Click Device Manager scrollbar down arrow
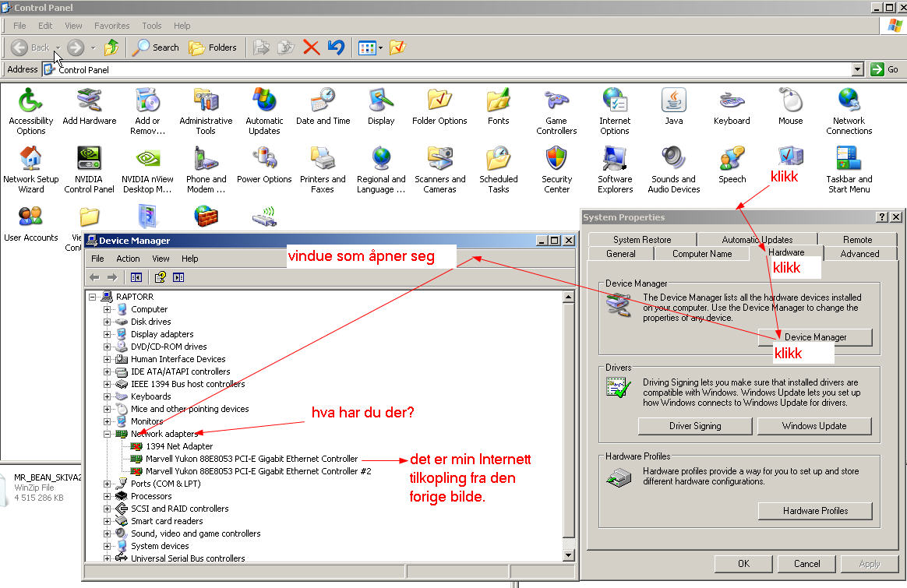Screen dimensions: 907x588 coord(569,555)
